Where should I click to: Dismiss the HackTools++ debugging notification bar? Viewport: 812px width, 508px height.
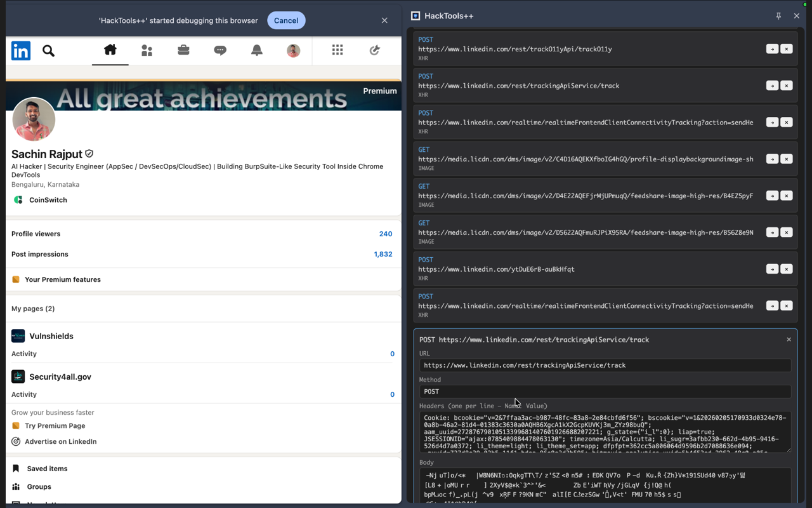(x=384, y=20)
